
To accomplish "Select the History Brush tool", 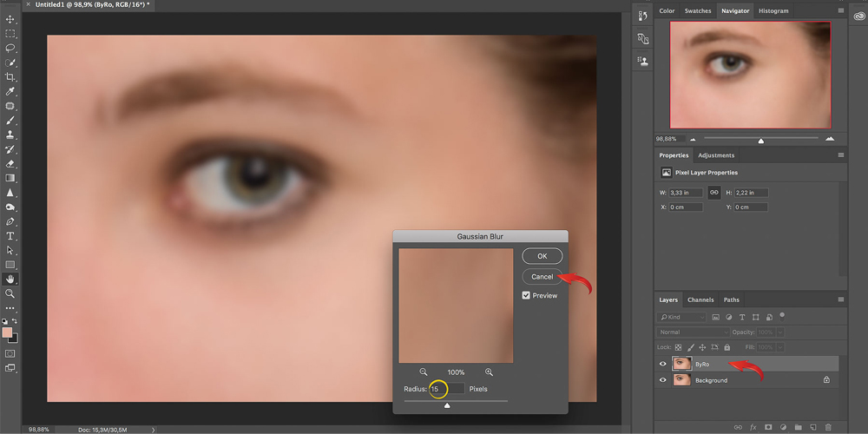I will (x=10, y=149).
